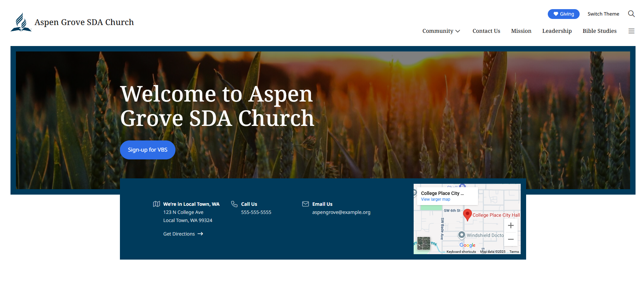This screenshot has height=287, width=644.
Task: Open the View larger map link
Action: [436, 199]
